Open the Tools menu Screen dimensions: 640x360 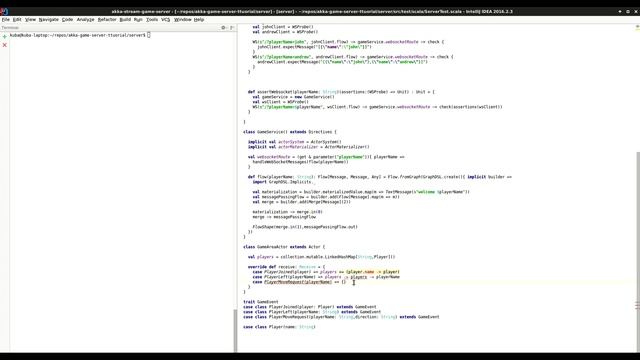click(152, 20)
